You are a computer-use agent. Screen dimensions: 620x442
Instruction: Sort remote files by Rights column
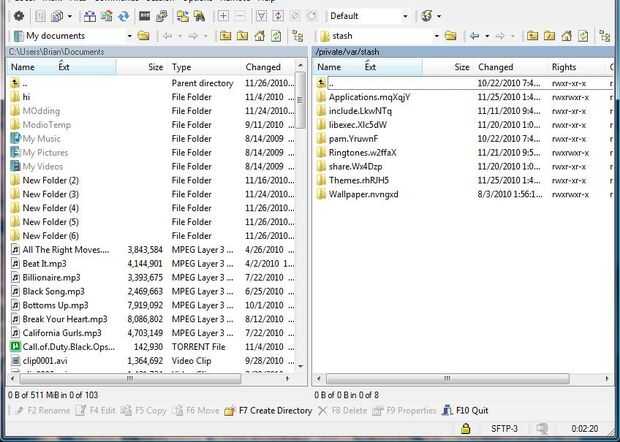(x=578, y=67)
